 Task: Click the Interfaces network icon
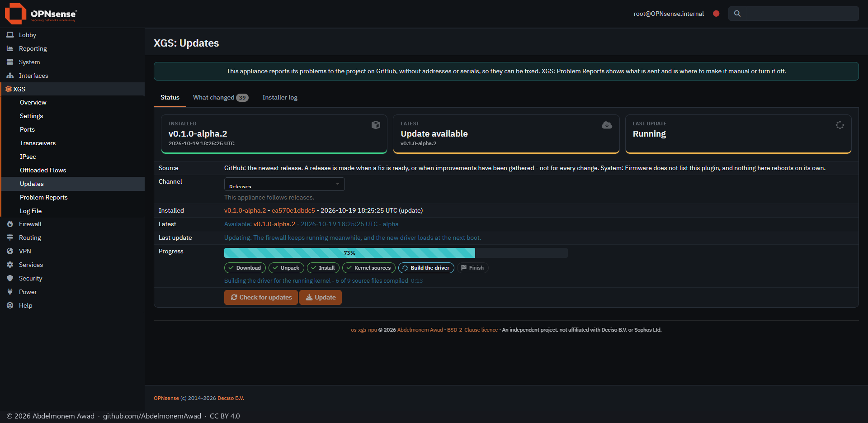10,76
